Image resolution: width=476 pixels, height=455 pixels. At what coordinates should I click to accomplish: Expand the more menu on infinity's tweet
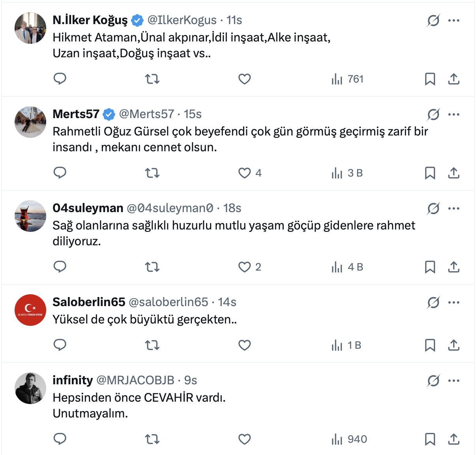[454, 381]
